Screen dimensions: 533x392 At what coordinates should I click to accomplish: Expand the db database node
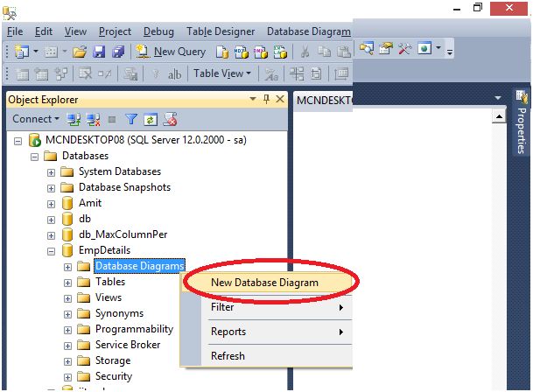(51, 220)
